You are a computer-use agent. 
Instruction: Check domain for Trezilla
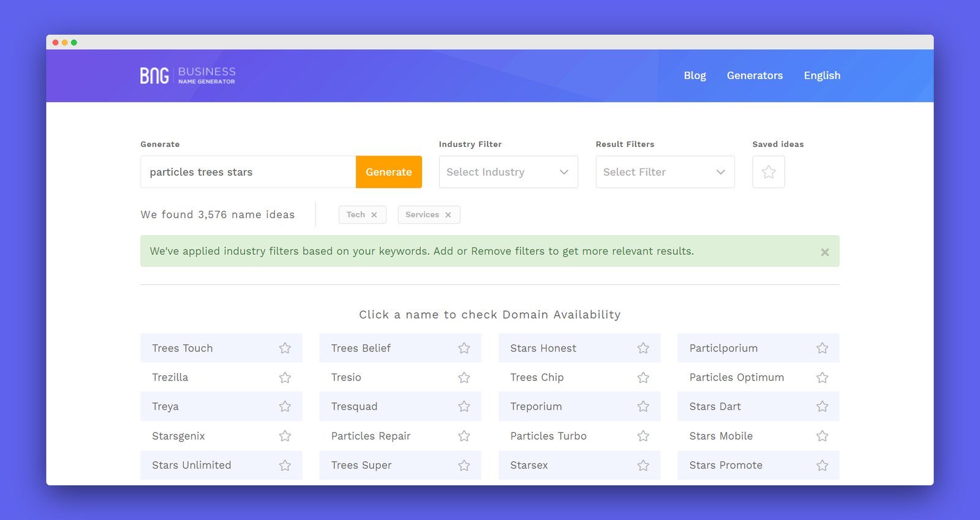[x=170, y=377]
